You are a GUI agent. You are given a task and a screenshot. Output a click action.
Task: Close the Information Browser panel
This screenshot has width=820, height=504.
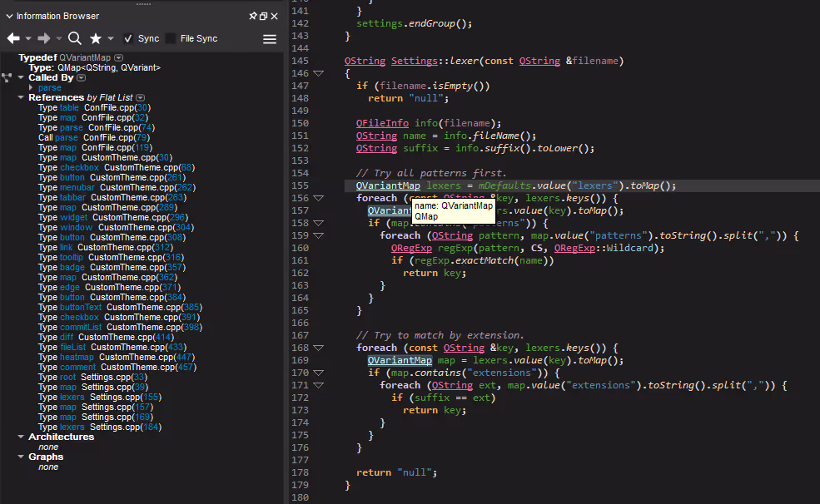275,16
